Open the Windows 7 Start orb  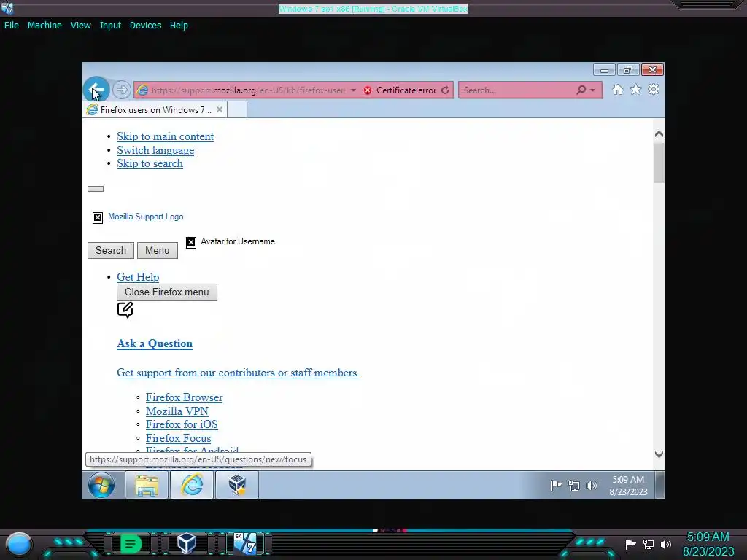coord(101,485)
